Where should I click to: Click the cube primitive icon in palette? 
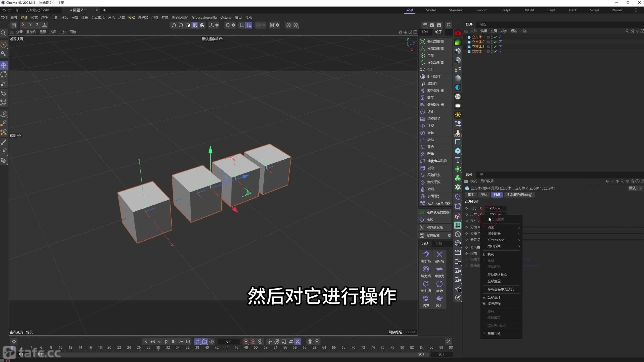(458, 151)
